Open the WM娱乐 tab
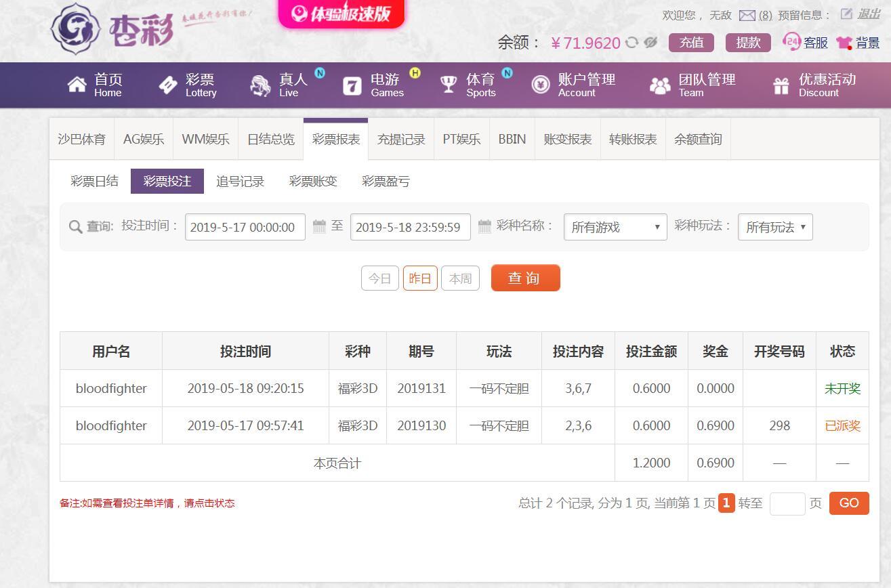This screenshot has height=588, width=891. click(205, 140)
